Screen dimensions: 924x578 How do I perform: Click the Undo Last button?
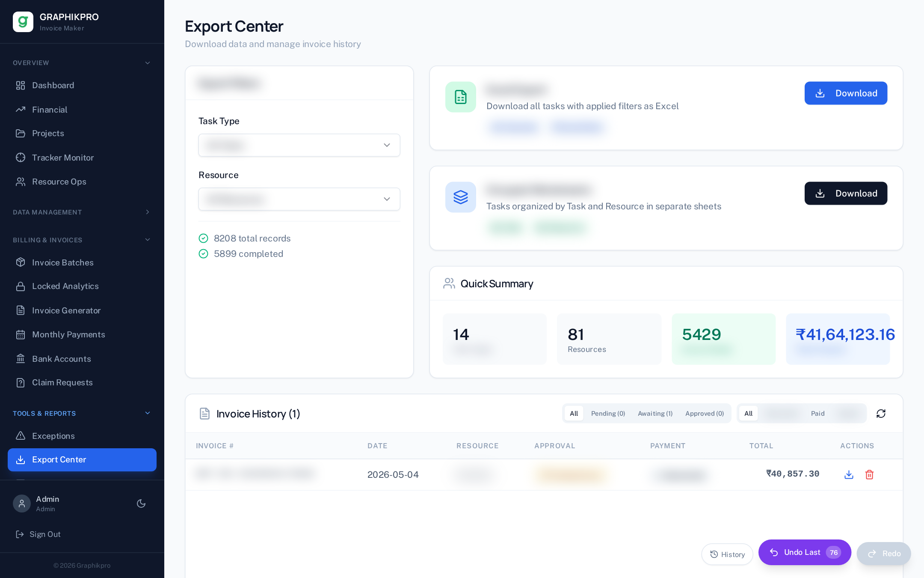[x=805, y=552]
